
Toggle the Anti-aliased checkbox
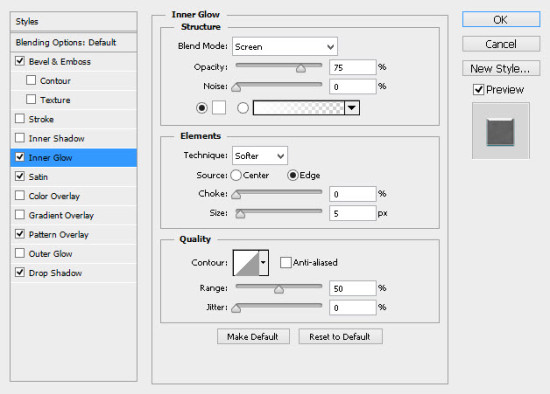pos(286,262)
